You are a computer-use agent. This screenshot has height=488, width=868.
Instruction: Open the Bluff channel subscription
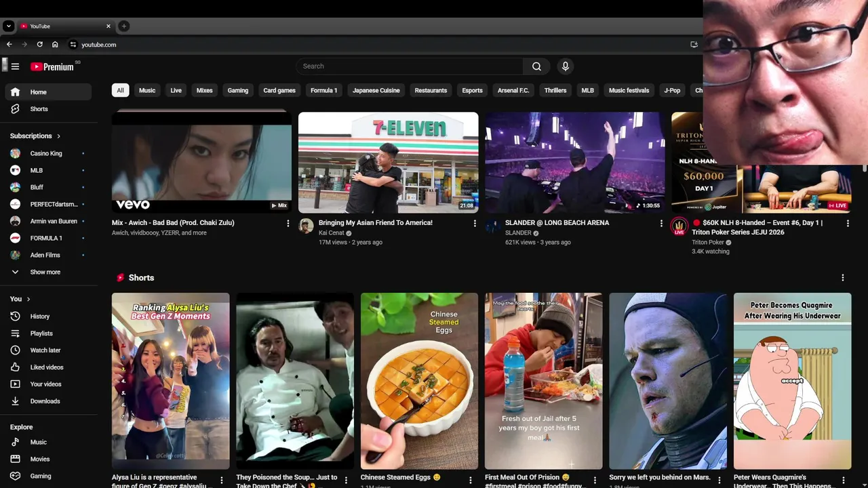47,187
